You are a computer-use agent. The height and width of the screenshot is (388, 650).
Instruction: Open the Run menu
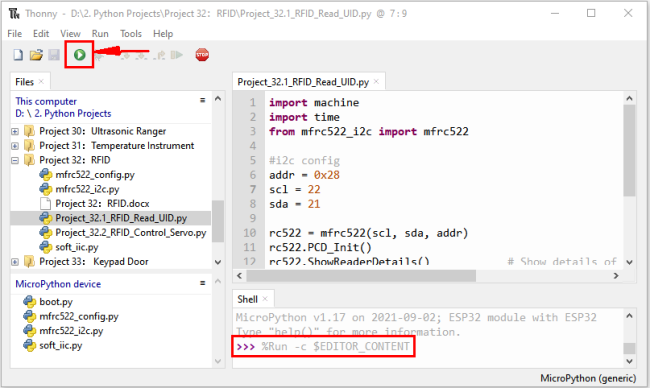tap(100, 34)
